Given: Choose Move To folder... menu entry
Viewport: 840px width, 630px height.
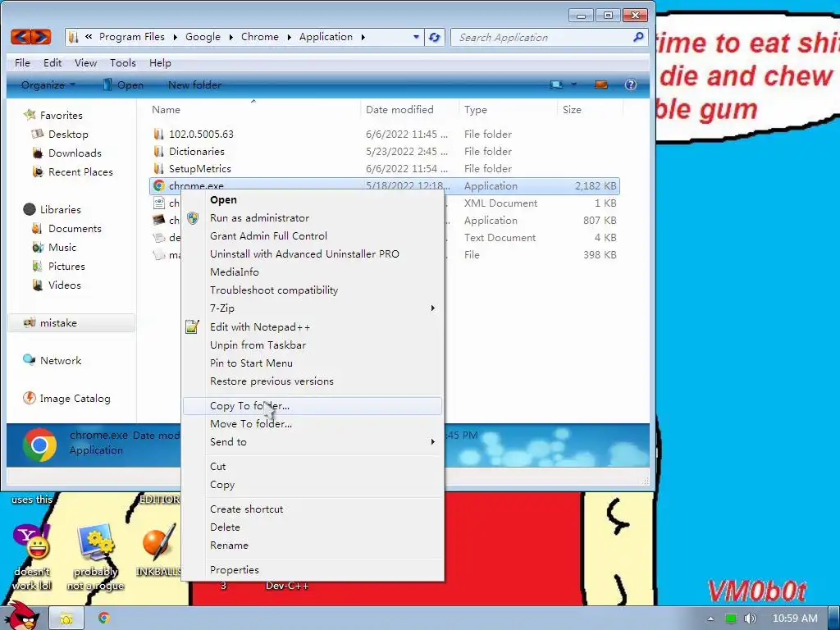Looking at the screenshot, I should [x=313, y=424].
